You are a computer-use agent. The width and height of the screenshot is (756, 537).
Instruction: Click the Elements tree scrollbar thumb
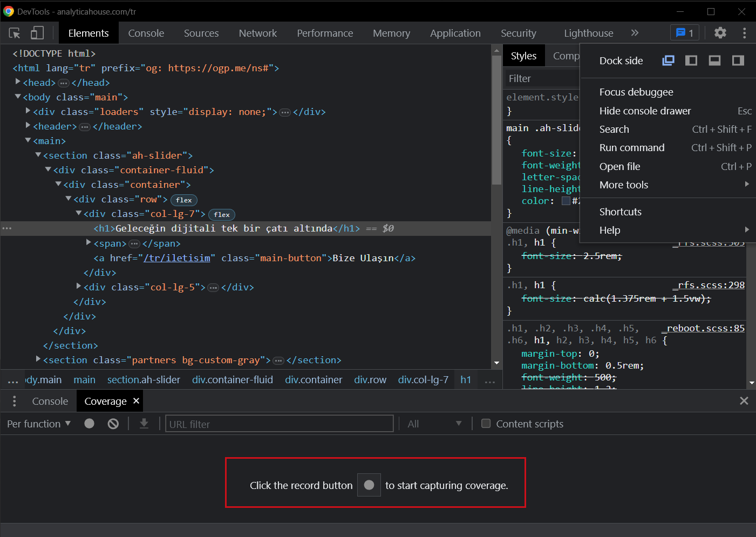point(496,120)
